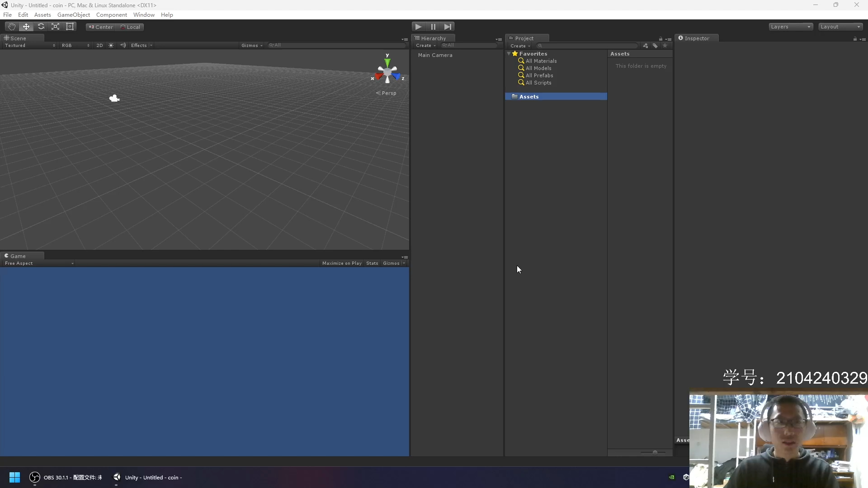The width and height of the screenshot is (868, 488).
Task: Select the Rotate tool
Action: (x=41, y=27)
